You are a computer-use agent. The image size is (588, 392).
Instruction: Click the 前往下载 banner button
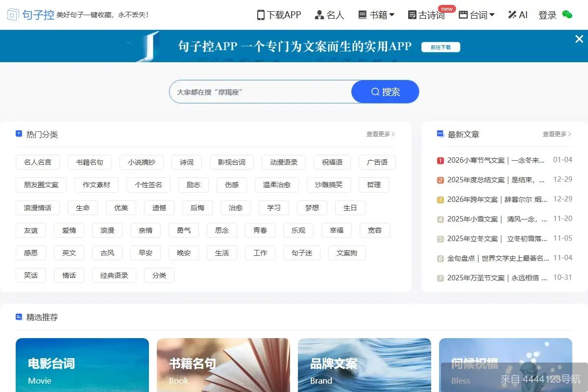pyautogui.click(x=440, y=47)
